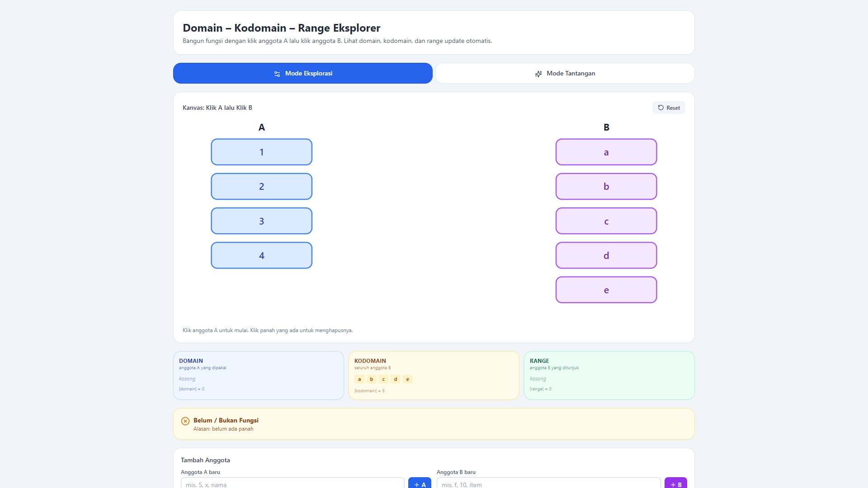Click 'Alasan: belum ada panah' text

(x=223, y=429)
